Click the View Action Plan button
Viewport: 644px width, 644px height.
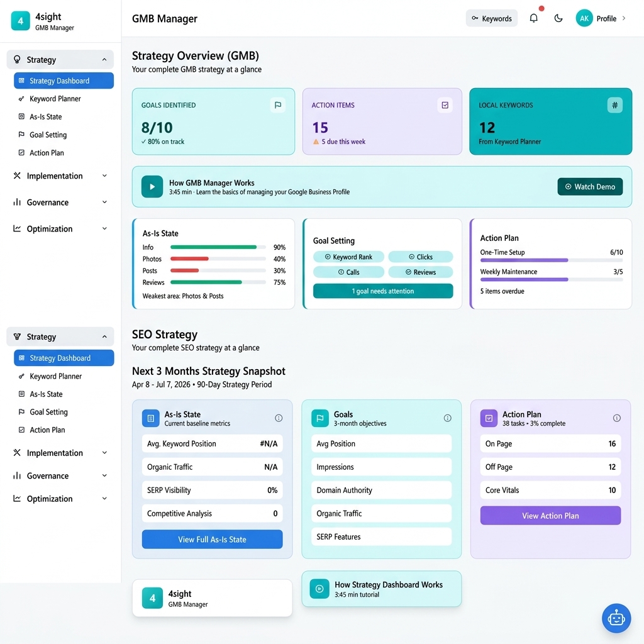(550, 516)
